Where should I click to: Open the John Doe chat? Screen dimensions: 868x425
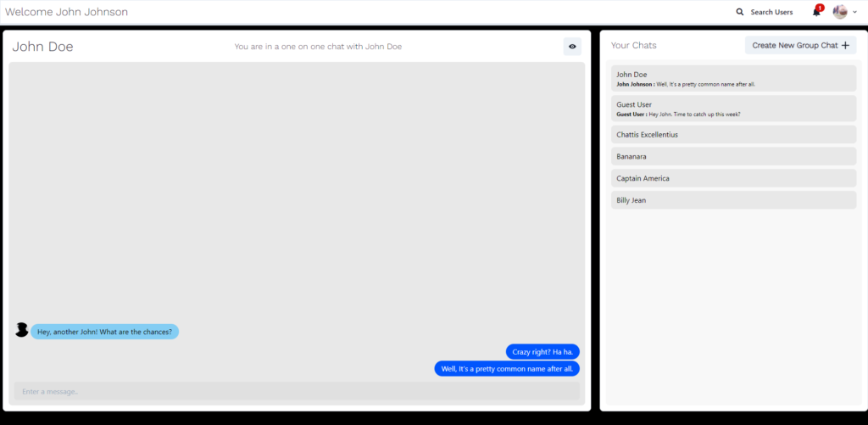point(733,79)
